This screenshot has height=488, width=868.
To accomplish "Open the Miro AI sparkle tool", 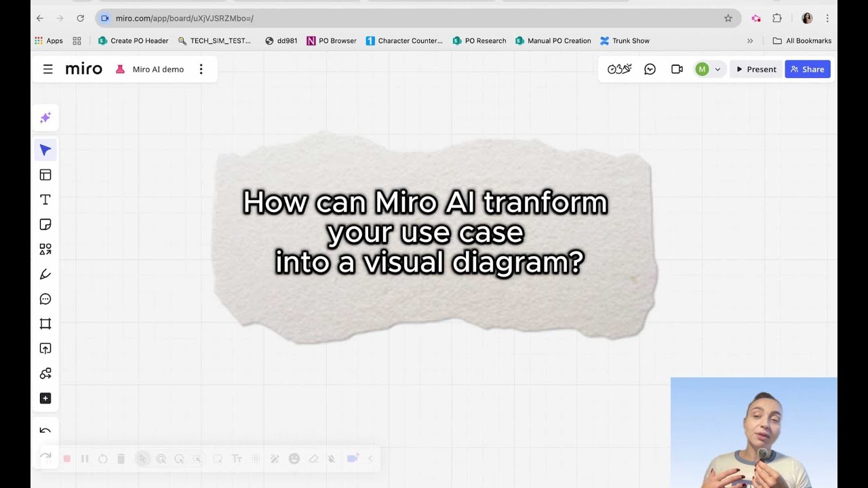I will [x=45, y=118].
